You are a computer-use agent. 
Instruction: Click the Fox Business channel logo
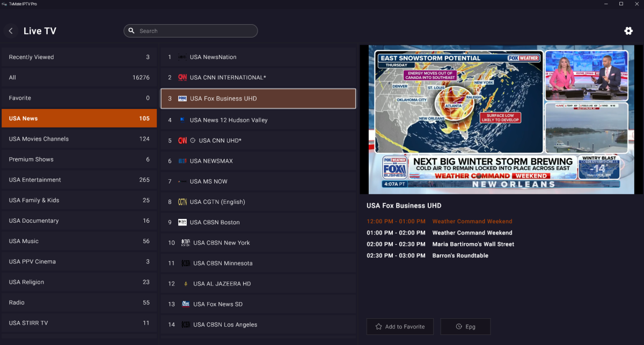182,99
